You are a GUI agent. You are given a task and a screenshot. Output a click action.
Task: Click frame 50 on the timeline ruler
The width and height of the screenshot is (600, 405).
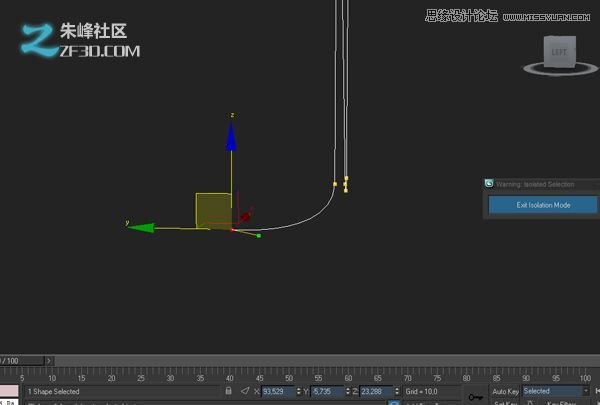289,378
